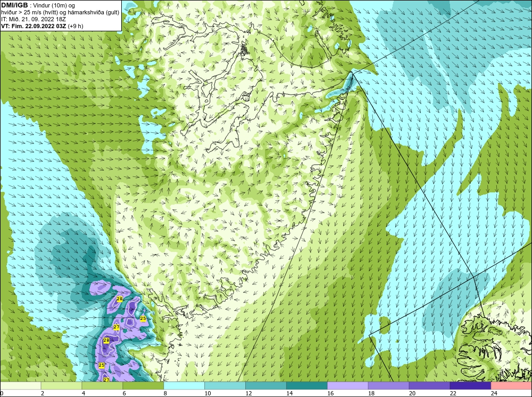Click the legend scale number "4"
The width and height of the screenshot is (532, 397).
point(84,393)
